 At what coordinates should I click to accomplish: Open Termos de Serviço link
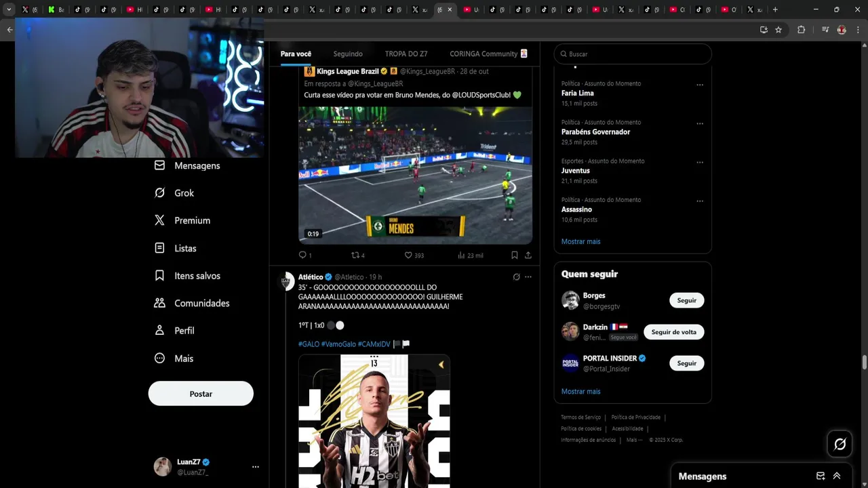tap(580, 418)
